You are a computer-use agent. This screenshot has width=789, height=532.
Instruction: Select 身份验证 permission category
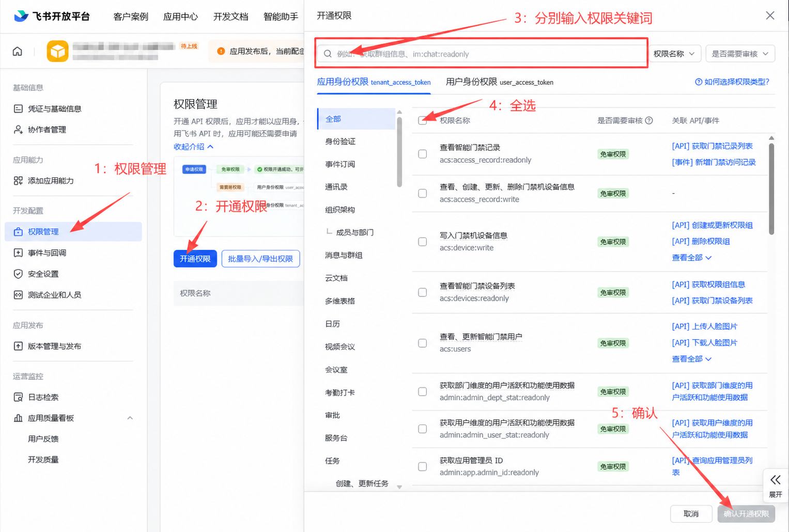pos(340,142)
